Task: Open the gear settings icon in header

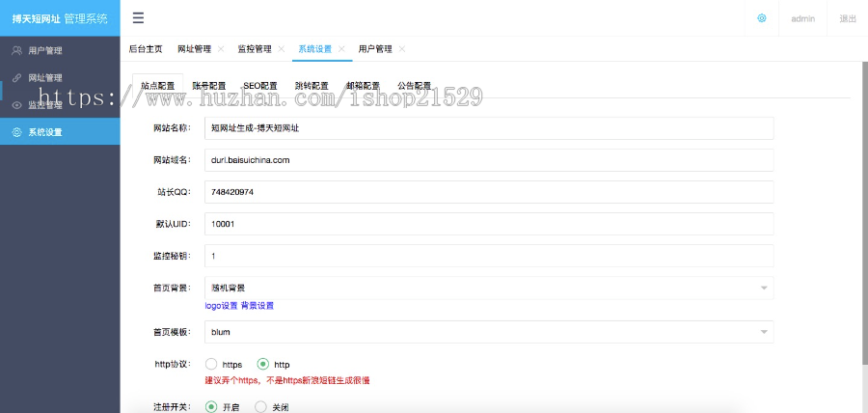Action: pos(762,18)
